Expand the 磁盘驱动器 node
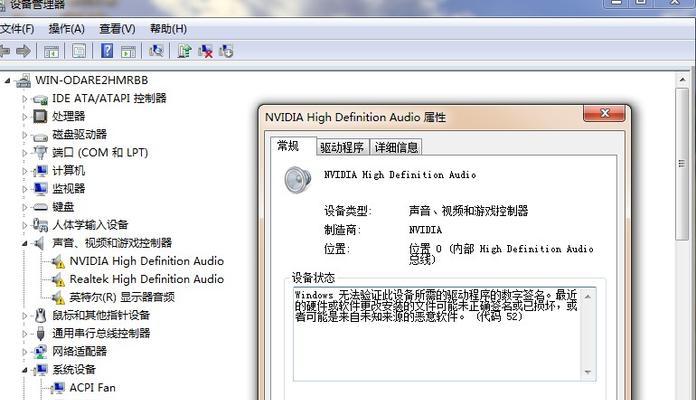Image resolution: width=696 pixels, height=400 pixels. (25, 135)
